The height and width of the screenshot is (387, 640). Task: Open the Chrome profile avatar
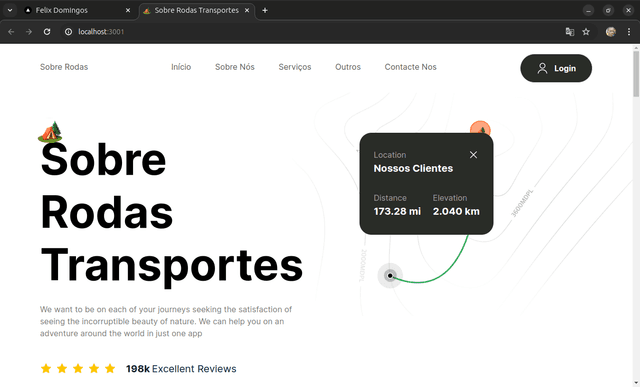click(611, 31)
